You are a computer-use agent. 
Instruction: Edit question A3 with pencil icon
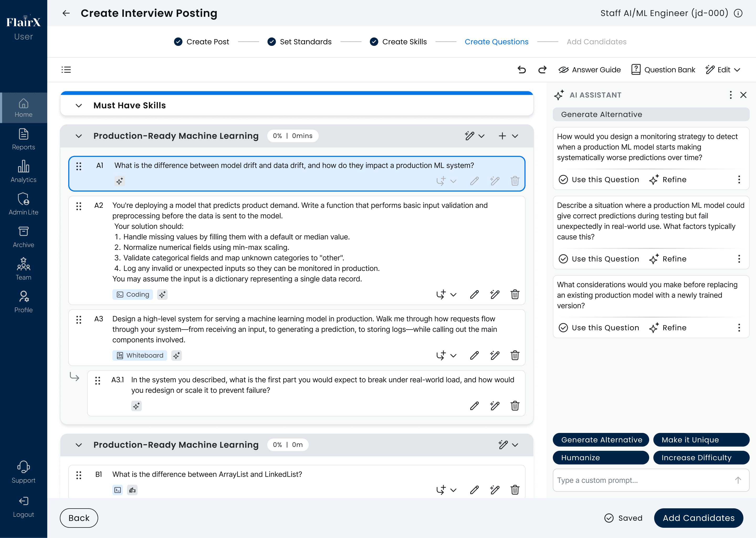click(474, 355)
